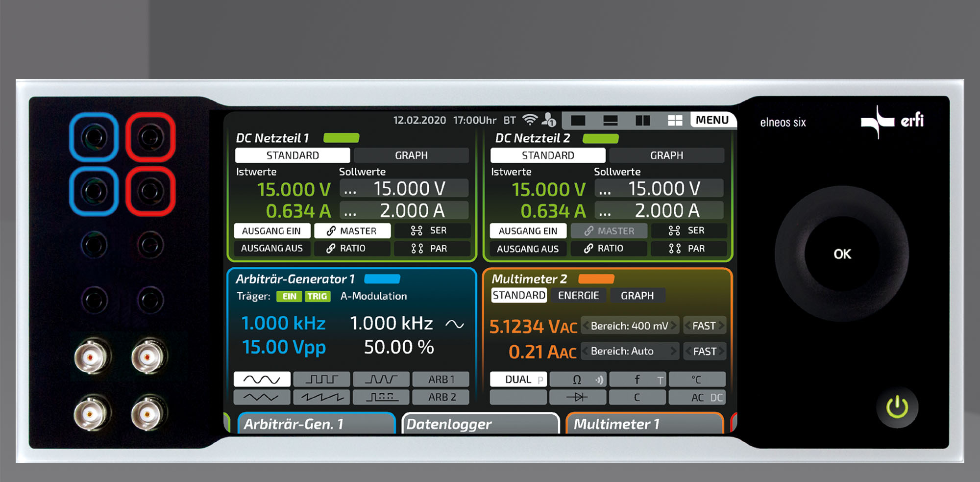Expand the Bereich: 400 mV range selector
The height and width of the screenshot is (482, 980).
(629, 326)
